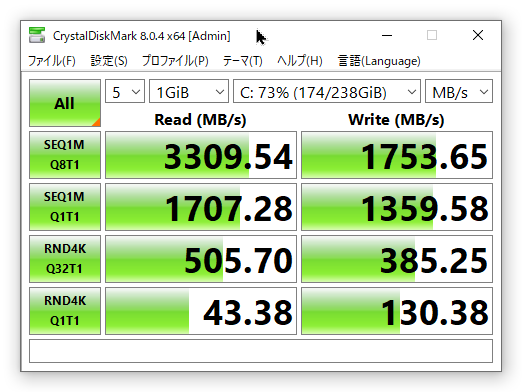
Task: Open the プロファイル(P) menu
Action: pos(175,61)
